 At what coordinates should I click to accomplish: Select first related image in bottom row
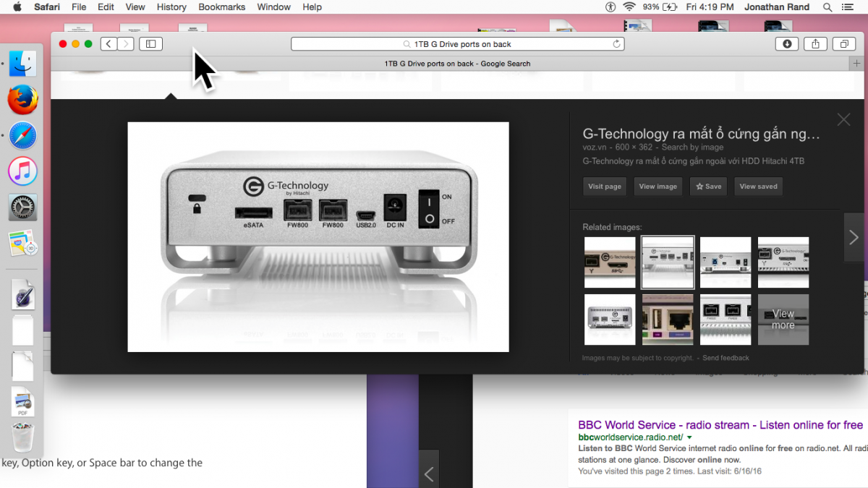(610, 320)
